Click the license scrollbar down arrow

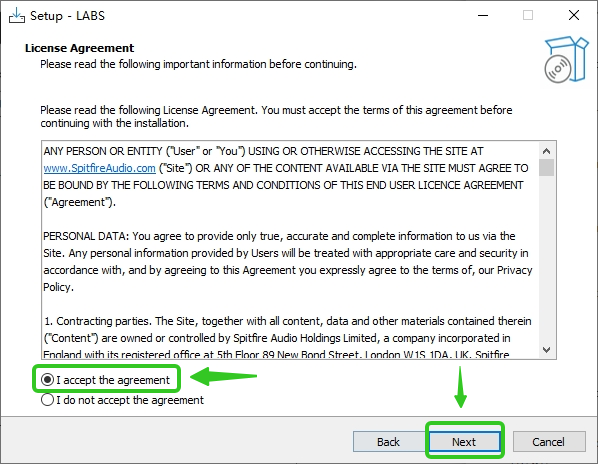click(547, 350)
